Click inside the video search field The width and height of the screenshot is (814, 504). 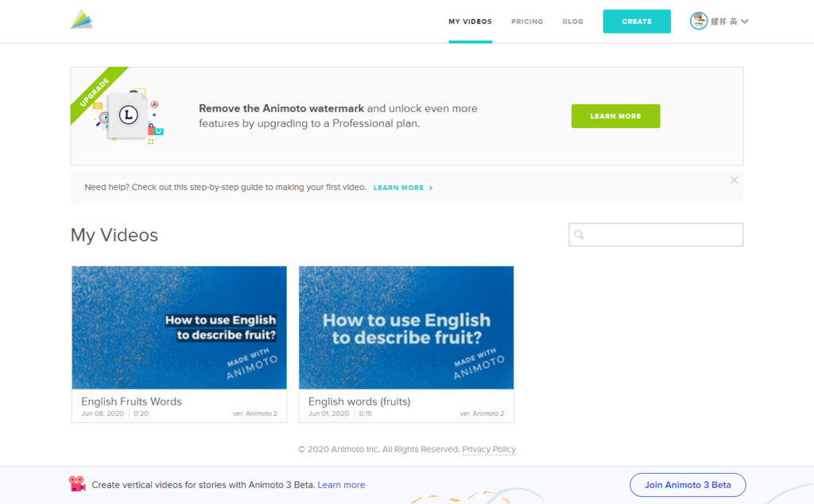click(x=656, y=235)
